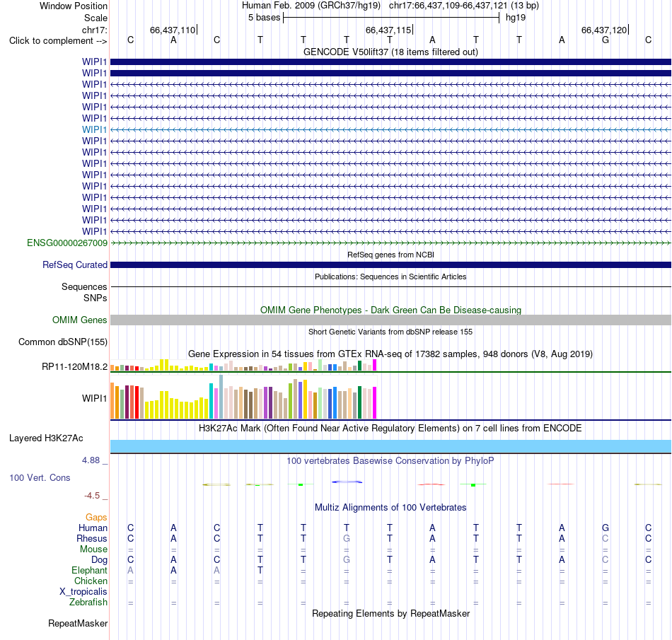Viewport: 672px width, 640px height.
Task: Click the blue PhyloP conservation peak
Action: (347, 482)
